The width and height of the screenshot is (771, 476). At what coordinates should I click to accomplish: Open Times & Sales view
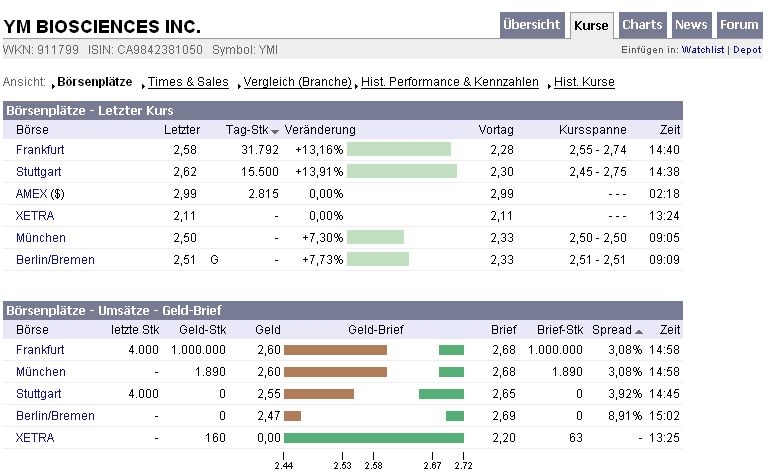click(188, 82)
